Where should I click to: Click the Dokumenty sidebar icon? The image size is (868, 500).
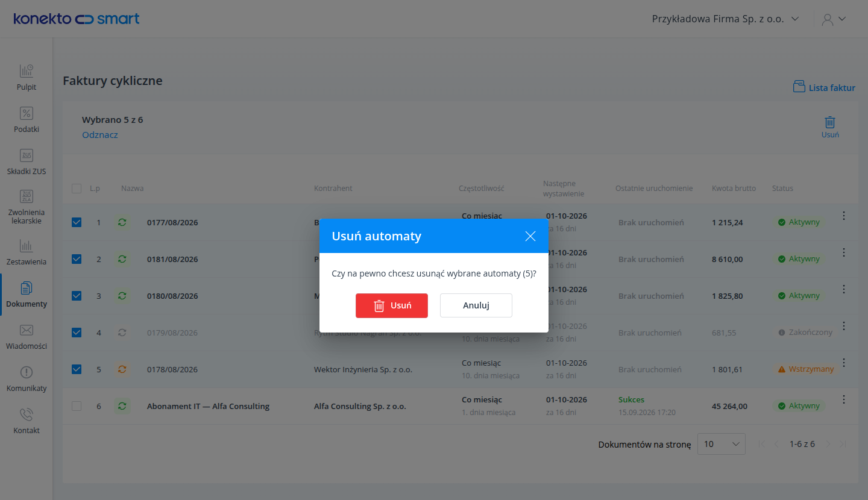(27, 288)
